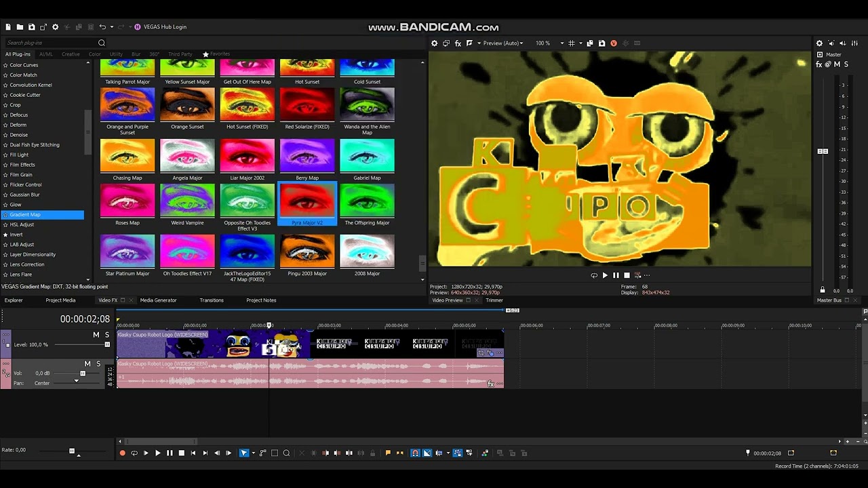Open a project with the folder icon
Screen dimensions: 868x488
pyautogui.click(x=20, y=27)
